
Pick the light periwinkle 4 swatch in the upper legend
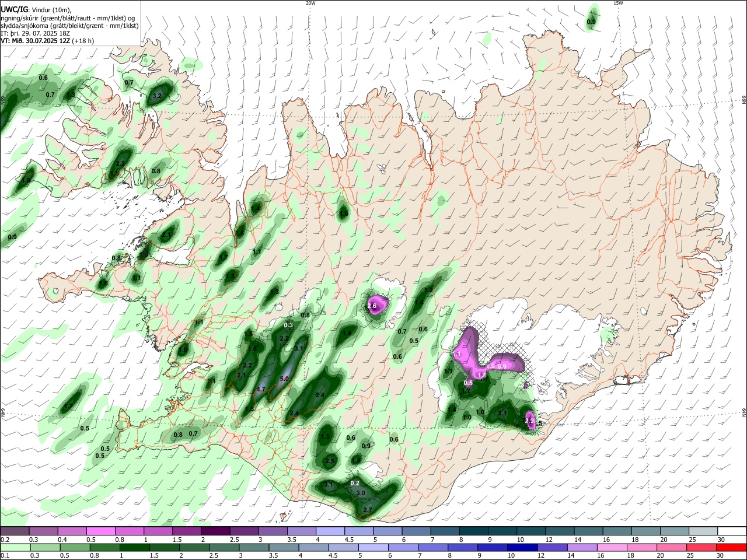point(330,531)
